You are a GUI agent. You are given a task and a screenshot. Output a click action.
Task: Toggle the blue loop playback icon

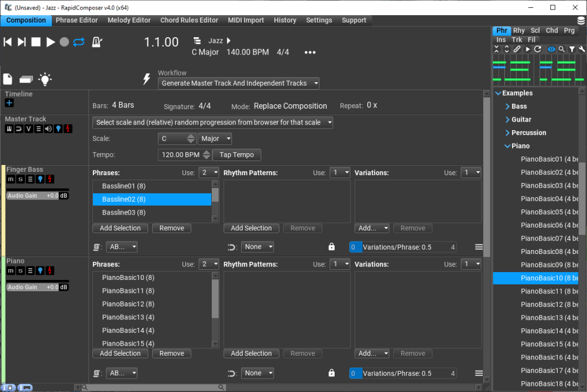tap(79, 42)
